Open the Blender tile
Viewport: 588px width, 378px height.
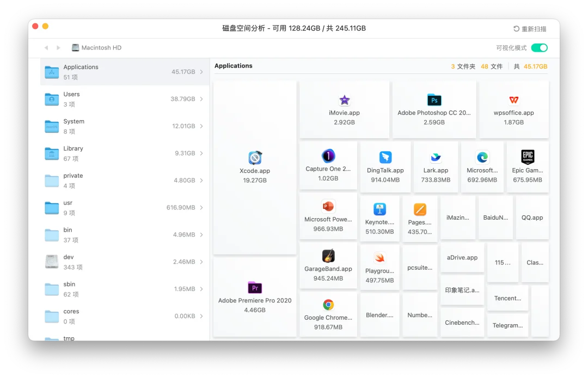[379, 315]
